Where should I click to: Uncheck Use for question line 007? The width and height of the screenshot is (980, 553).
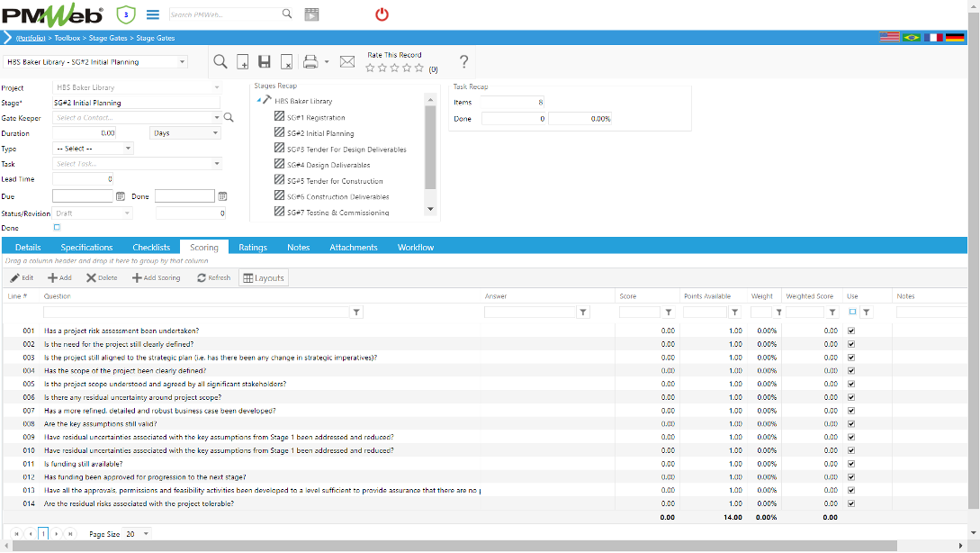pyautogui.click(x=851, y=411)
